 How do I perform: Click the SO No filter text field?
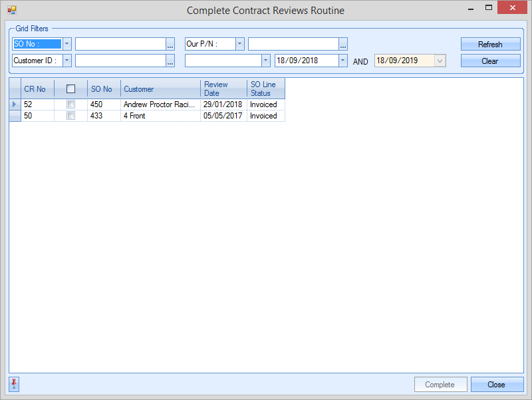coord(120,44)
